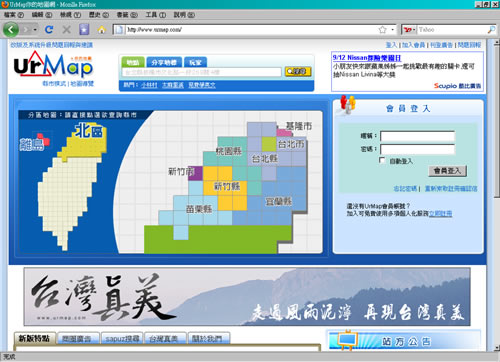Reload the page with the blue refresh icon
The height and width of the screenshot is (362, 500).
tap(49, 30)
